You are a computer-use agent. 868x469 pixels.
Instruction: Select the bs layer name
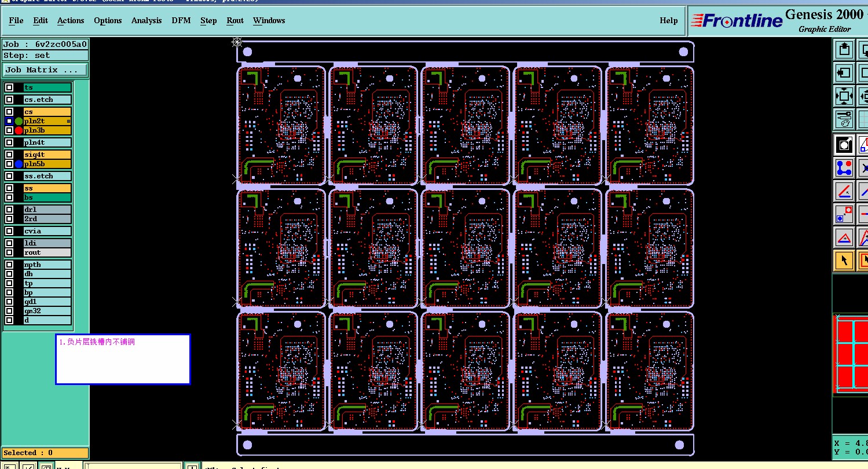(x=47, y=197)
